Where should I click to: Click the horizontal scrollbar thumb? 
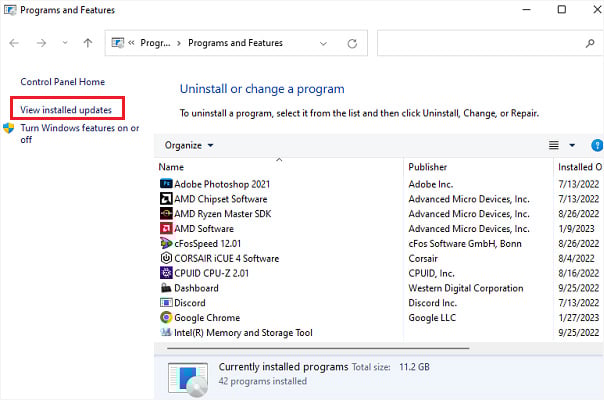click(318, 348)
